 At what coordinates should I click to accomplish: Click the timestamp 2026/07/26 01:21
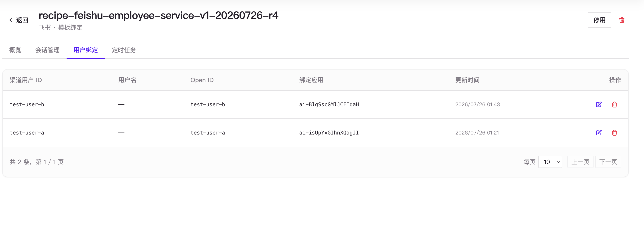pos(477,133)
